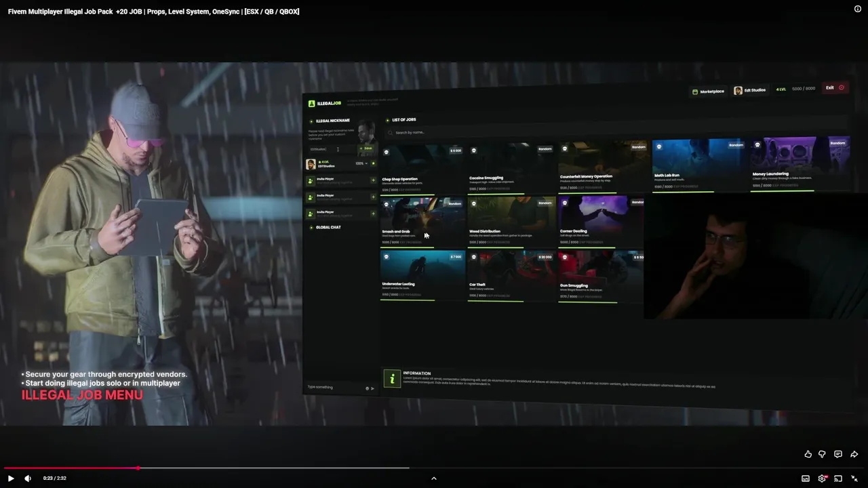Select the Car Theft job card
The image size is (868, 488).
(511, 277)
